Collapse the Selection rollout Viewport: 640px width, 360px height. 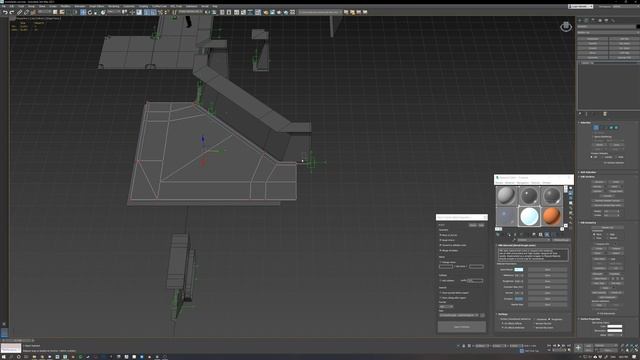tap(585, 122)
